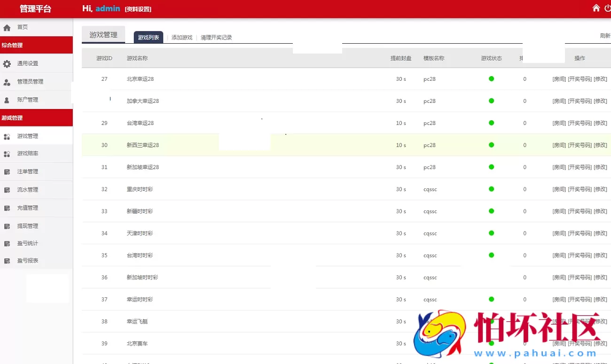Click the power logout icon
This screenshot has height=364, width=611.
[607, 8]
